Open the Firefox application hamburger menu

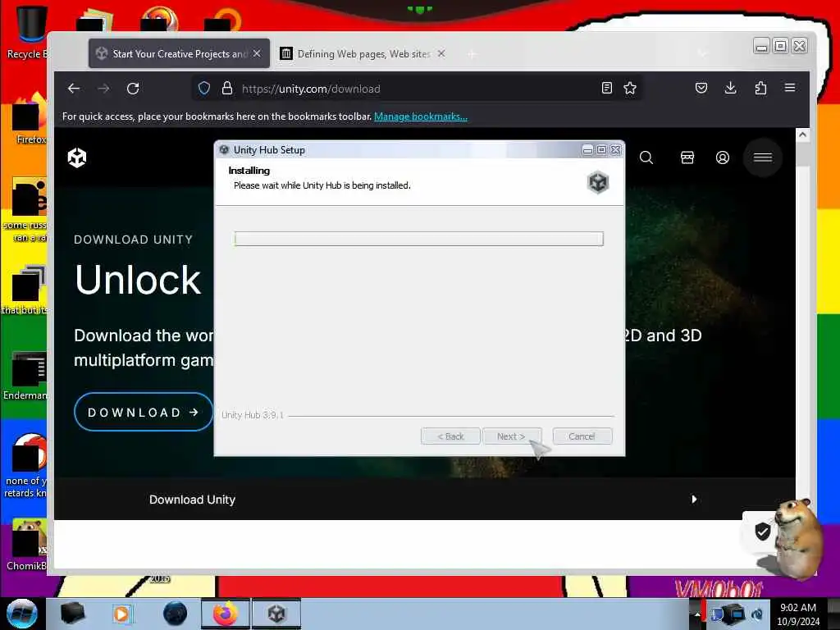pos(790,88)
